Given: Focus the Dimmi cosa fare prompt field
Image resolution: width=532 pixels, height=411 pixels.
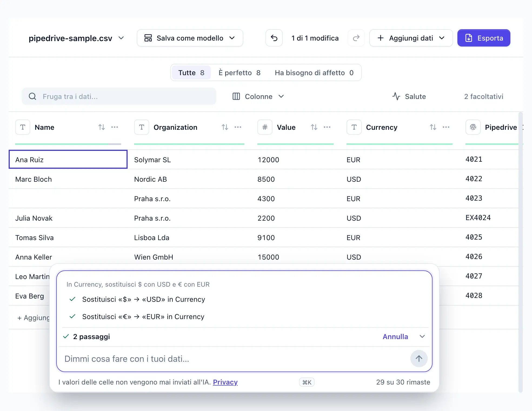Looking at the screenshot, I should pos(235,359).
